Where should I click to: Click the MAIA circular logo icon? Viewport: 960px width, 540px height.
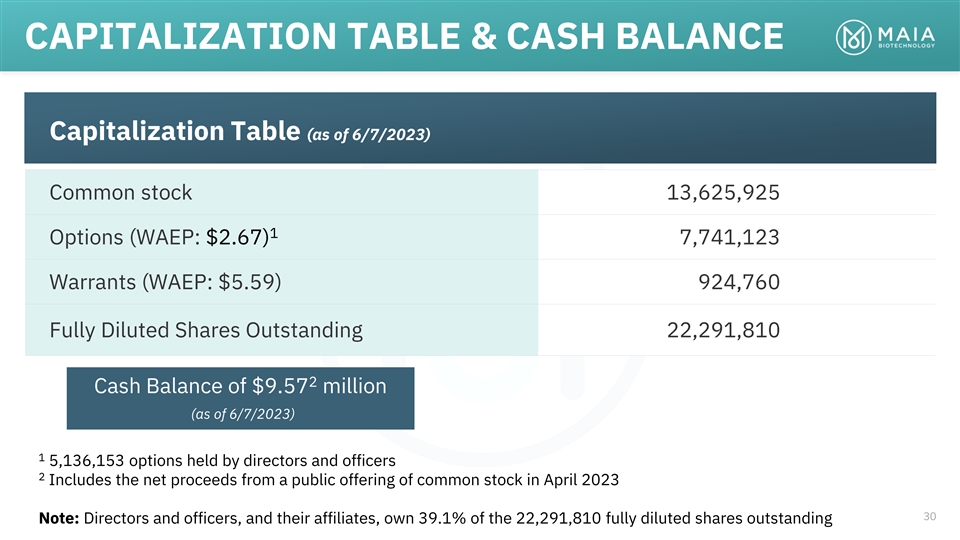(853, 37)
